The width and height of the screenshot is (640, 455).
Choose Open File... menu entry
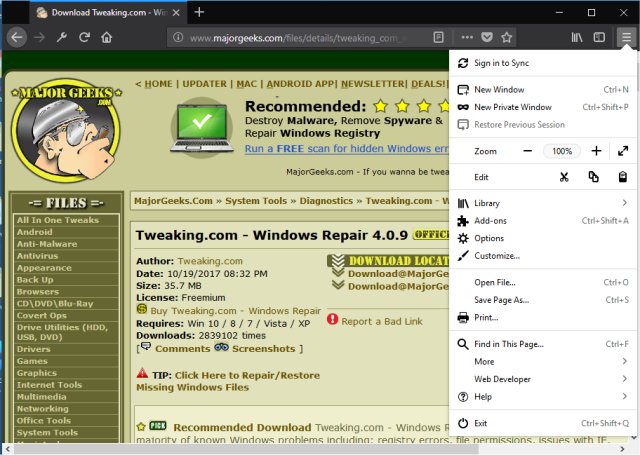point(543,282)
